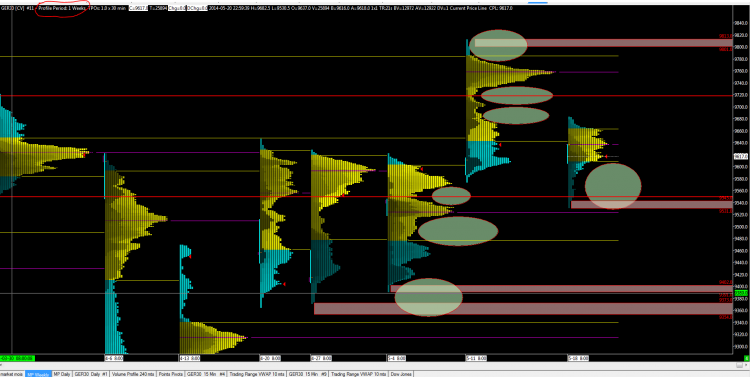This screenshot has height=377, width=750.
Task: Click the Profile Period 1 Weeks text
Action: (x=62, y=9)
